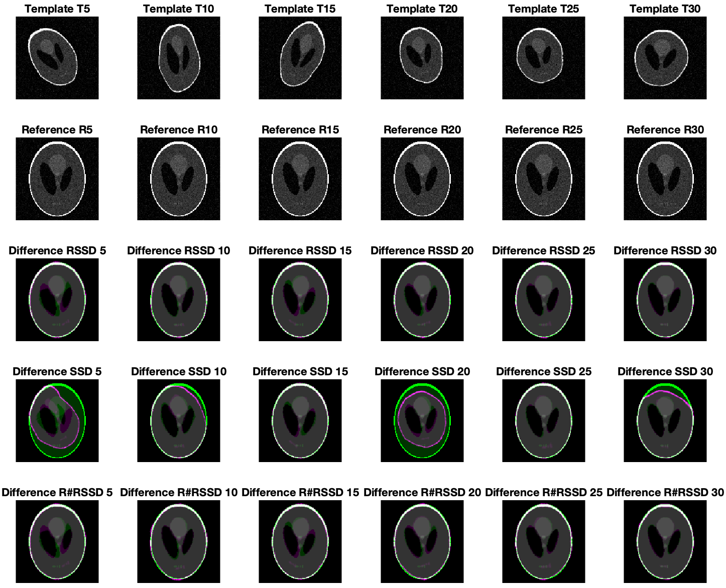
Task: Select the image under Difference R#RSSD 30
Action: pyautogui.click(x=665, y=541)
